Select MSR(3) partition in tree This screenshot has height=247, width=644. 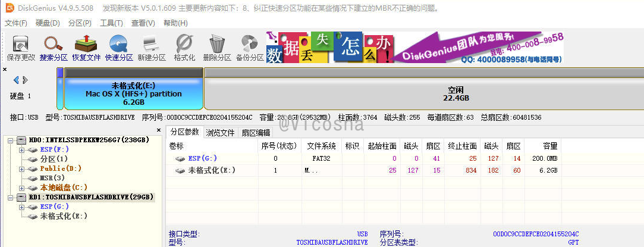pyautogui.click(x=52, y=178)
